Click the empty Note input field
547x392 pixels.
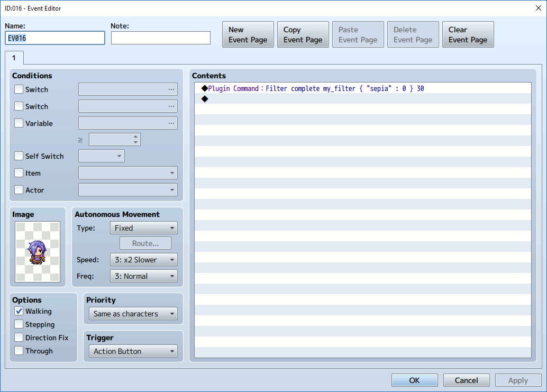click(x=161, y=38)
